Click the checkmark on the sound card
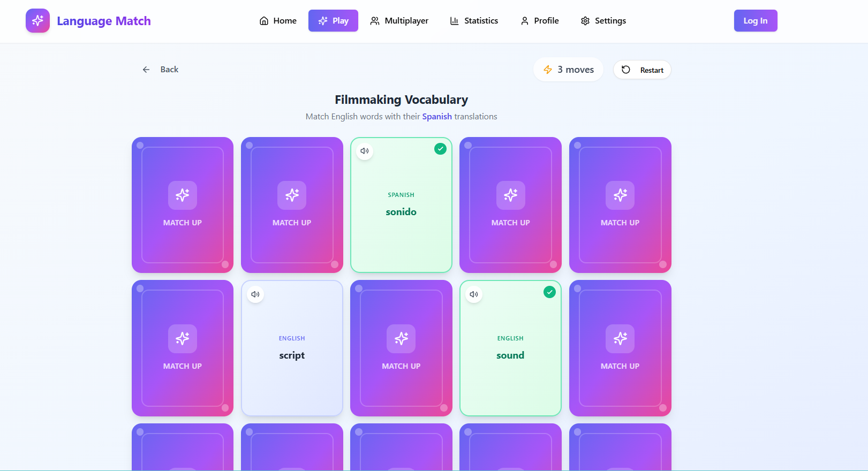Image resolution: width=868 pixels, height=471 pixels. pos(549,292)
